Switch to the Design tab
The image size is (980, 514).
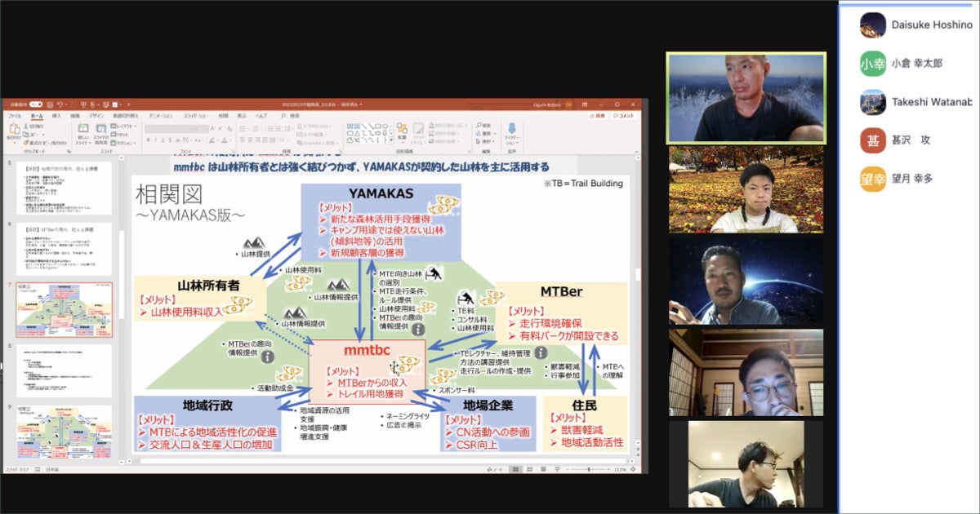pyautogui.click(x=96, y=116)
